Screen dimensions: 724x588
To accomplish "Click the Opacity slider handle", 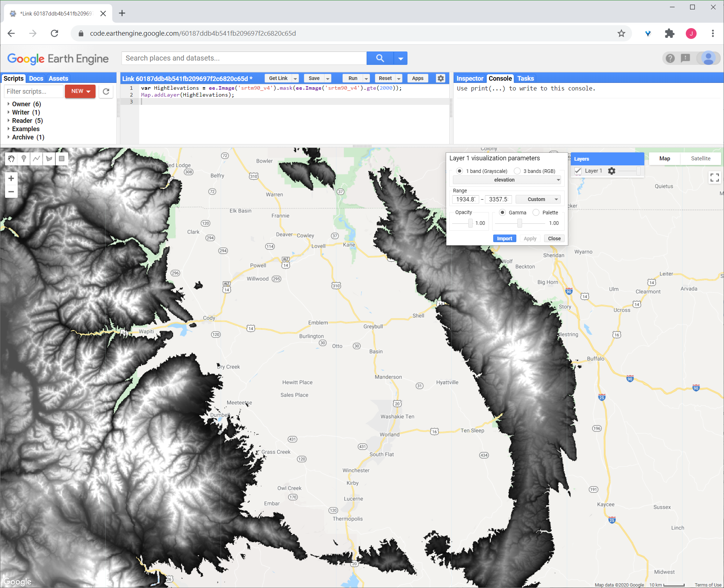I will (470, 223).
